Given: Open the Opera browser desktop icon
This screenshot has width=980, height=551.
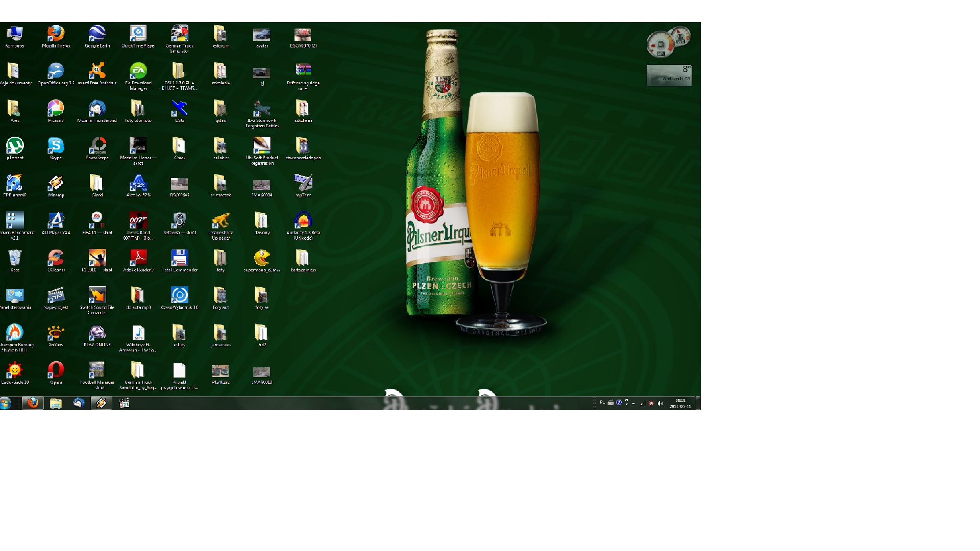Looking at the screenshot, I should click(56, 370).
